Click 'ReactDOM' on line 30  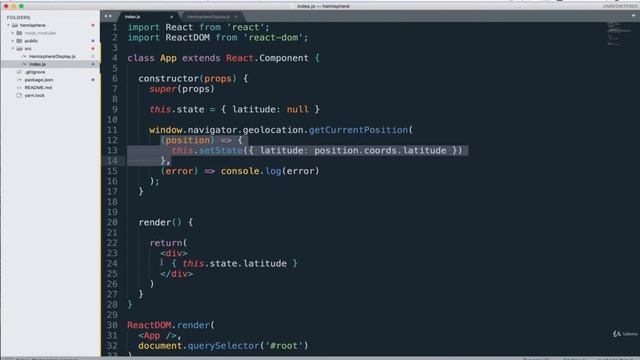tap(149, 325)
